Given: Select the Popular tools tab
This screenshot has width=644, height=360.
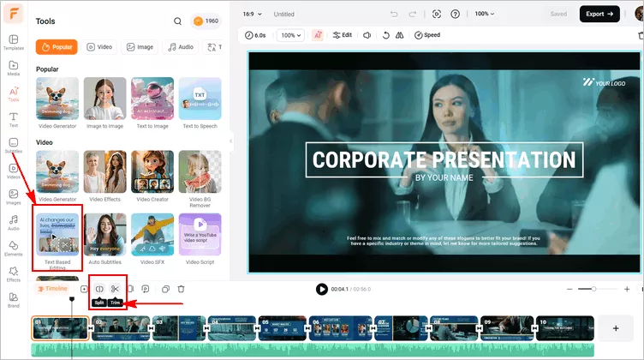Looking at the screenshot, I should tap(57, 47).
